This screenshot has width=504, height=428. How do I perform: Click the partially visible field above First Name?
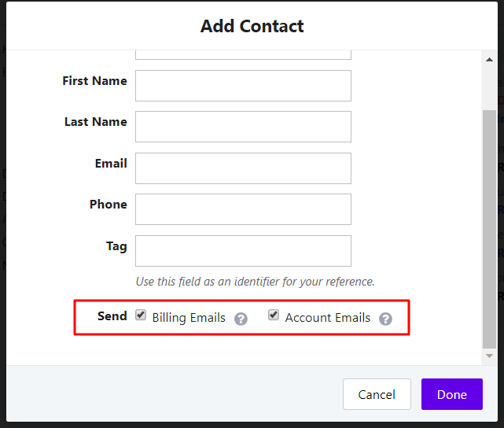[243, 54]
